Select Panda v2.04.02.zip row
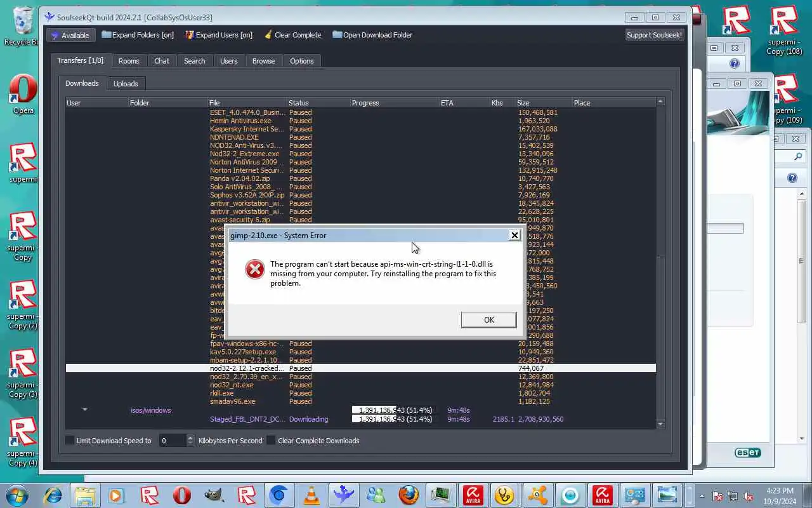 (360, 178)
